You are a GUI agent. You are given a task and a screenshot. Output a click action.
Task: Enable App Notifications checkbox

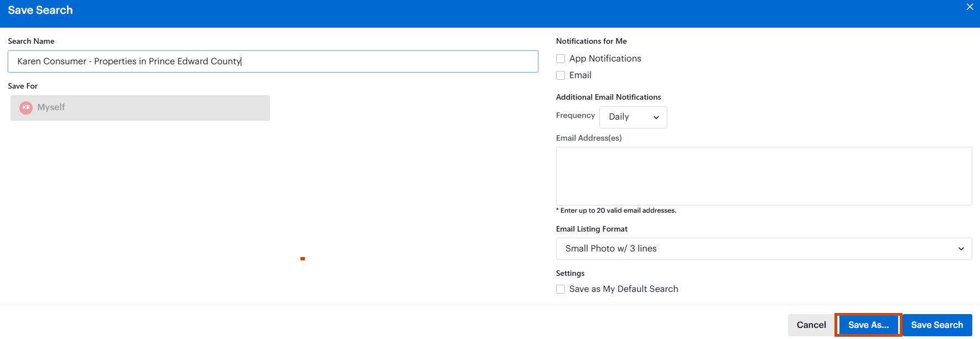pos(561,59)
